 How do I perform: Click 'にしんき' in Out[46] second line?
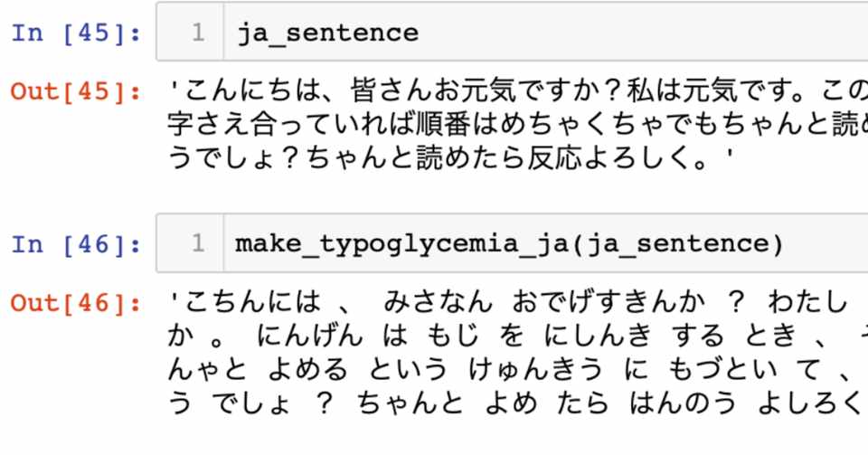598,337
